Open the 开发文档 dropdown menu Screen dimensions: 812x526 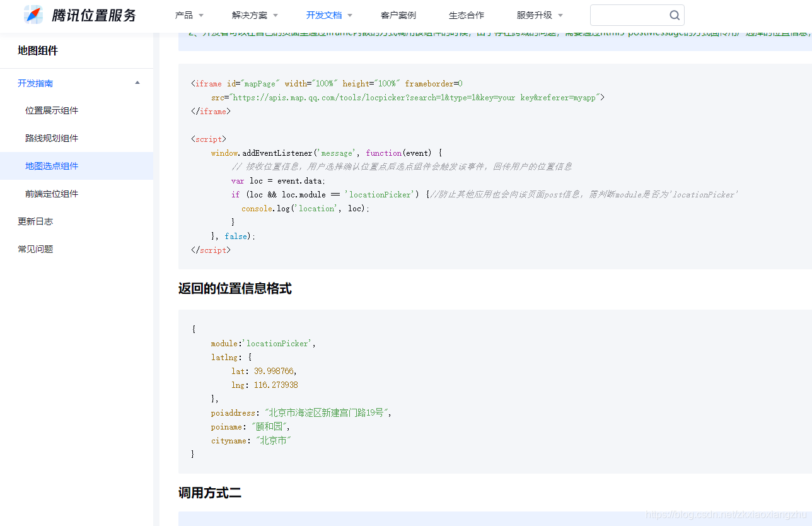tap(329, 15)
